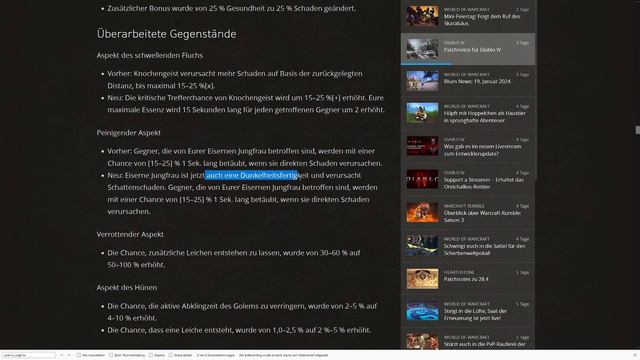Click bullet 'Vorher: Knochengeist verursacht mehr Schaden'

tap(235, 80)
